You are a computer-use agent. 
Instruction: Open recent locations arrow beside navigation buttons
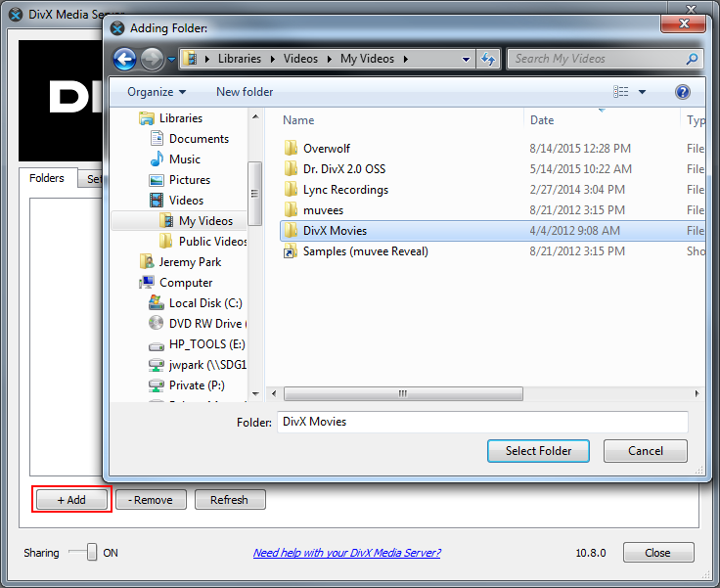172,60
